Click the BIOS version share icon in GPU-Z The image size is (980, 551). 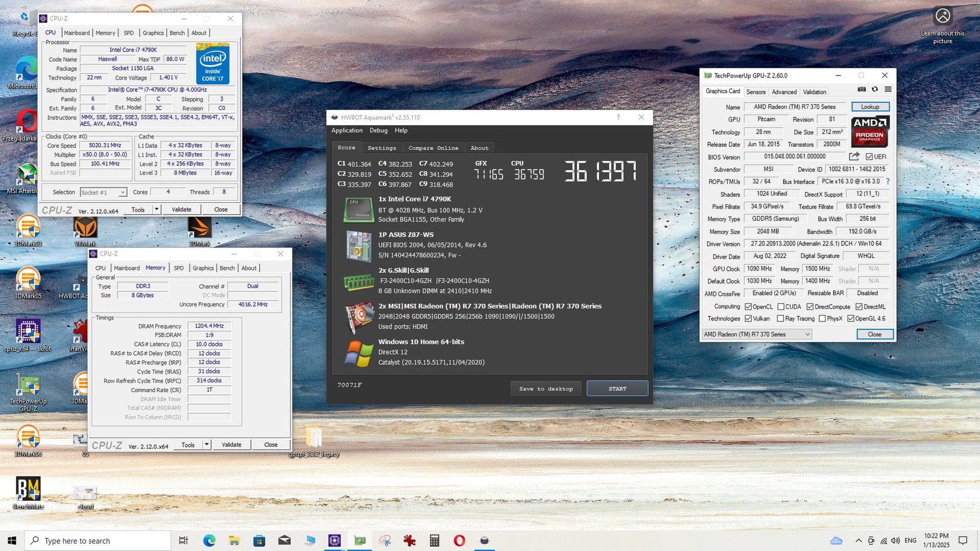pyautogui.click(x=854, y=157)
